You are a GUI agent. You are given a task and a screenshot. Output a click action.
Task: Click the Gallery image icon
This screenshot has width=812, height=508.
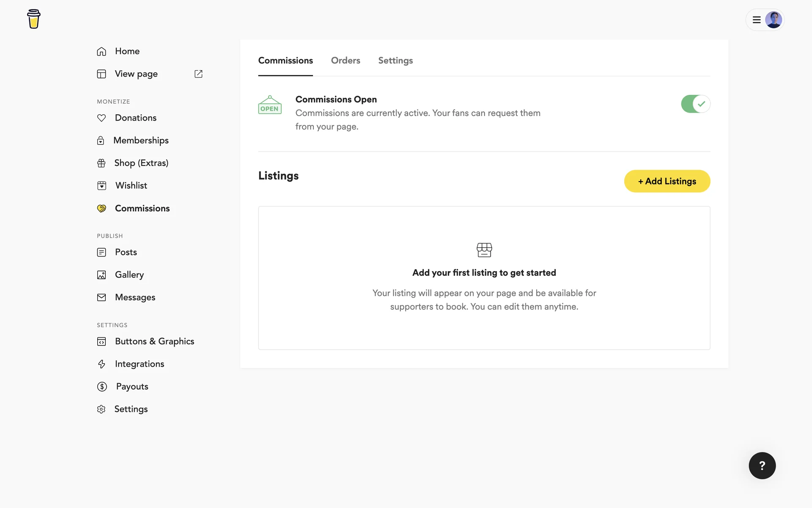tap(101, 275)
